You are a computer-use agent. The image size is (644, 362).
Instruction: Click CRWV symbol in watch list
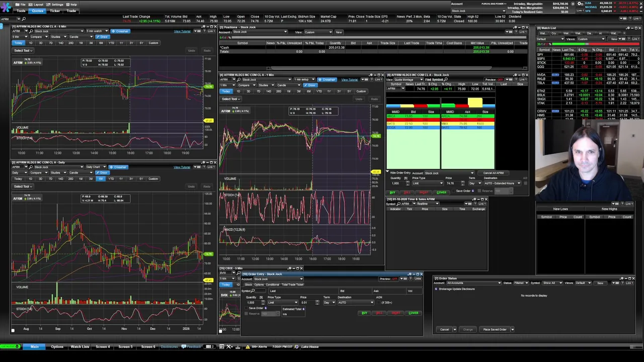click(x=542, y=111)
